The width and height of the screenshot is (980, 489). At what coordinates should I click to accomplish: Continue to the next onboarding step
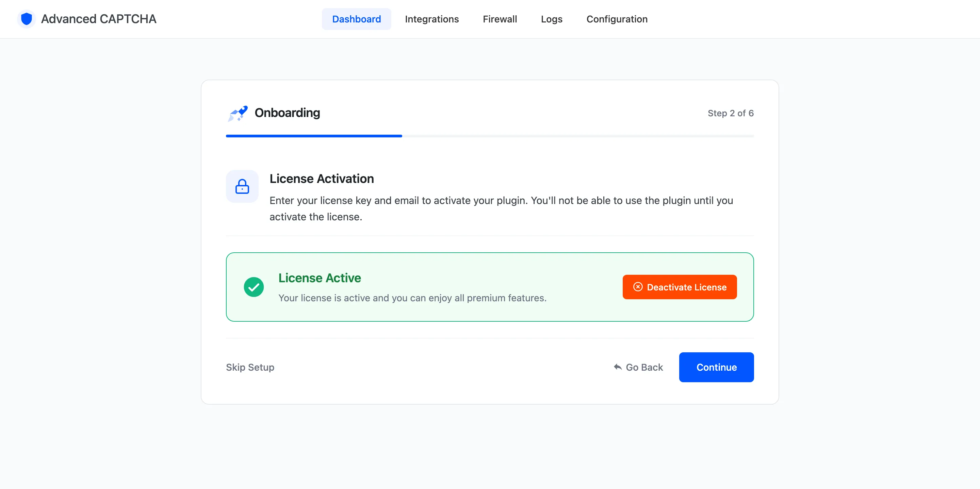pos(716,367)
